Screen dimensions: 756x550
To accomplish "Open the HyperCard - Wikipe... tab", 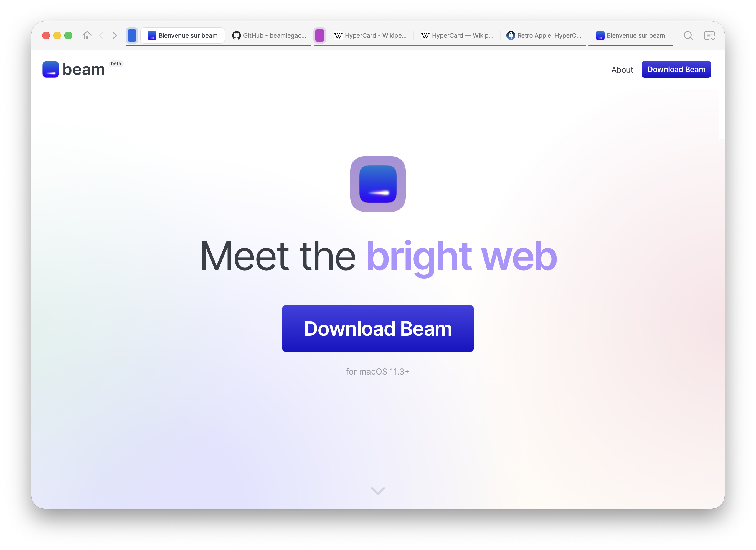I will pyautogui.click(x=370, y=35).
